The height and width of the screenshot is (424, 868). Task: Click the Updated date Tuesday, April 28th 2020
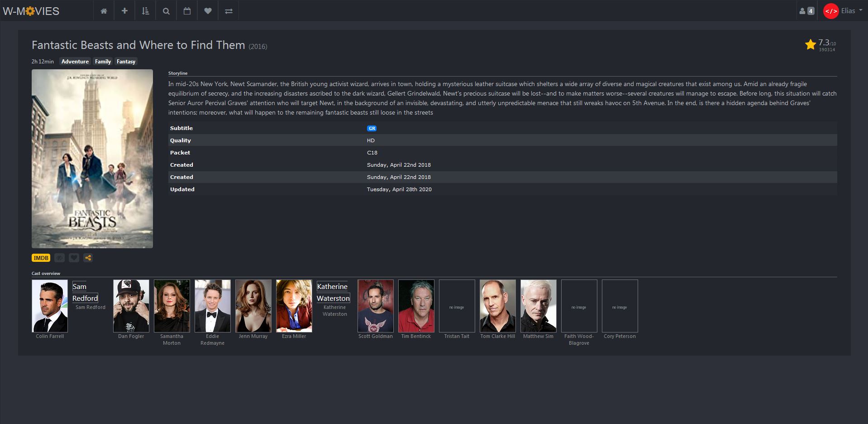(399, 189)
